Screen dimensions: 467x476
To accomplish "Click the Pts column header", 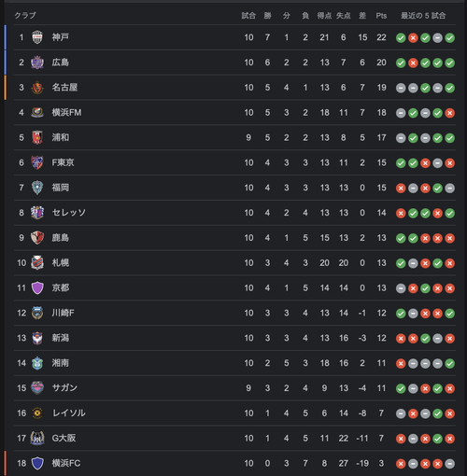I will [381, 16].
